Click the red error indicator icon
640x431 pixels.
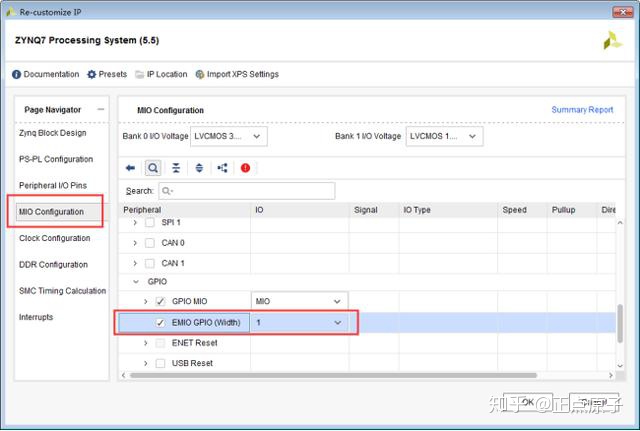pyautogui.click(x=245, y=168)
